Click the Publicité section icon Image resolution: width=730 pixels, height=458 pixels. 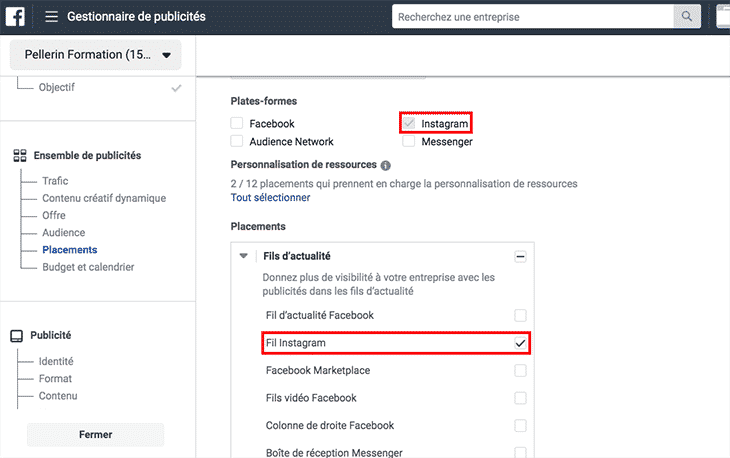click(19, 336)
